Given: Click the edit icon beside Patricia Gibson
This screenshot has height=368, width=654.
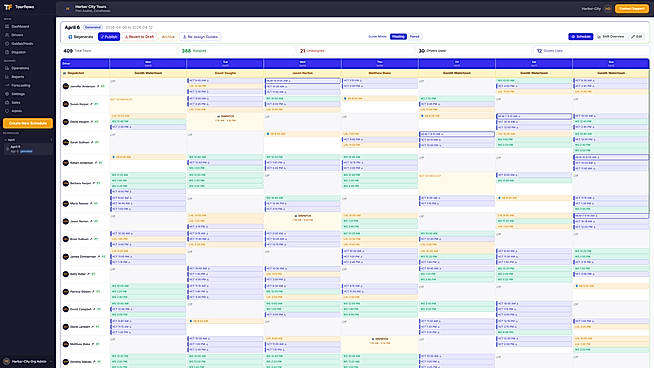Looking at the screenshot, I should pyautogui.click(x=93, y=292).
